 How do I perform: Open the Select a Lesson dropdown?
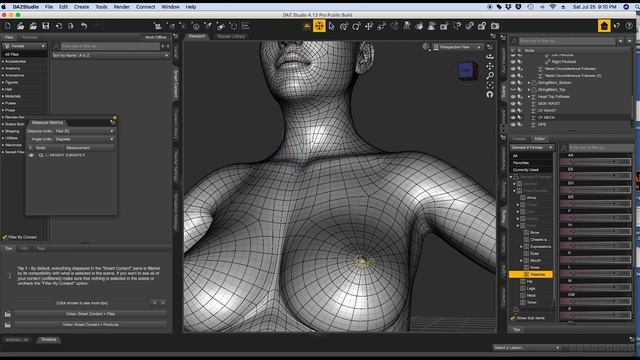coord(527,348)
